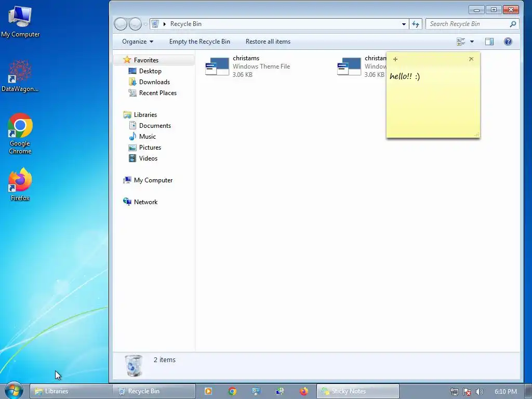Viewport: 532px width, 399px height.
Task: Go forward in Explorer navigation
Action: coord(136,24)
